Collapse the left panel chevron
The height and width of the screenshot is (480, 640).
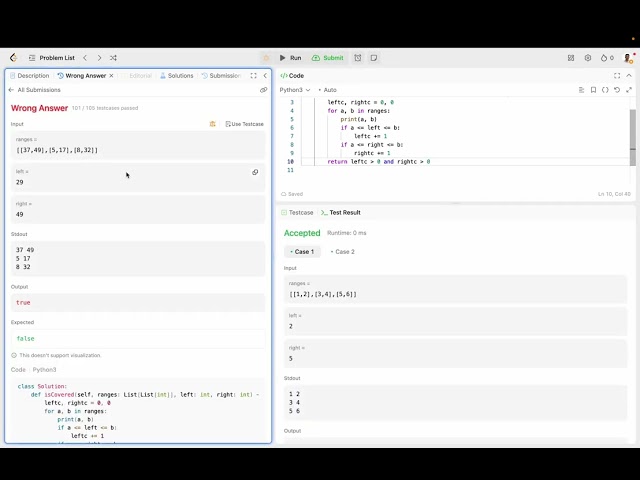(265, 76)
